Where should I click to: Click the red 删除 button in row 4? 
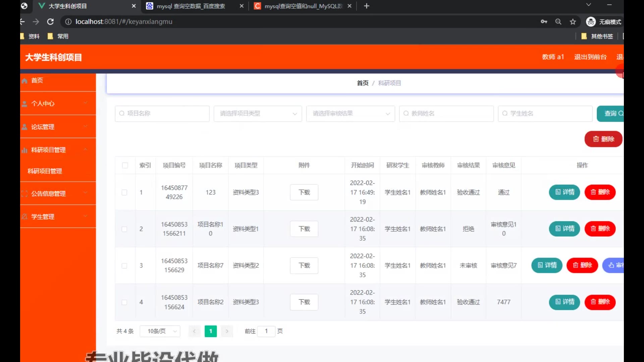tap(600, 302)
